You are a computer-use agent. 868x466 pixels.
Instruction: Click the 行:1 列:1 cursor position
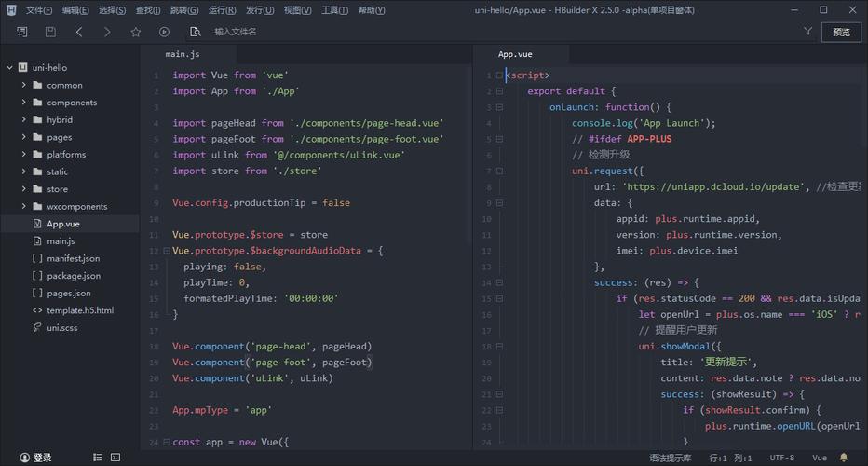point(730,458)
